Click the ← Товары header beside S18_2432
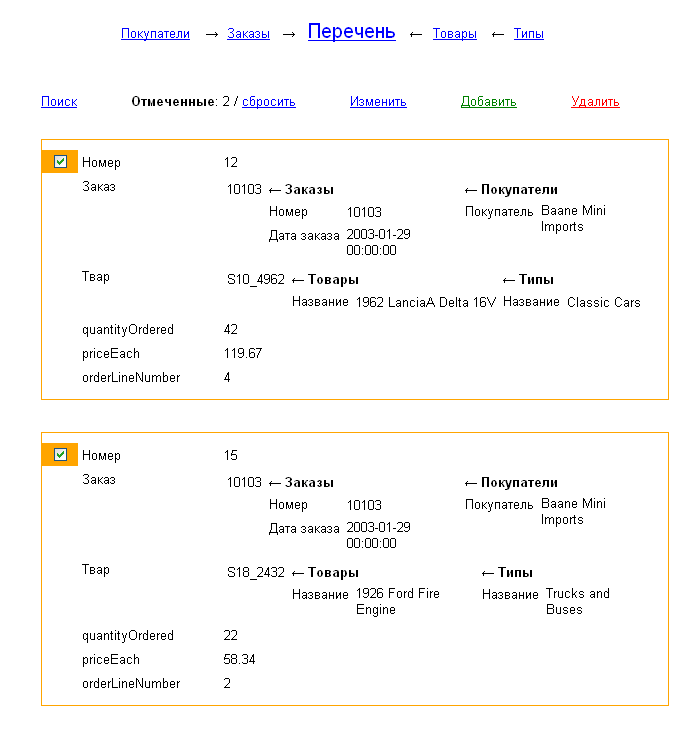The width and height of the screenshot is (700, 740). click(324, 573)
